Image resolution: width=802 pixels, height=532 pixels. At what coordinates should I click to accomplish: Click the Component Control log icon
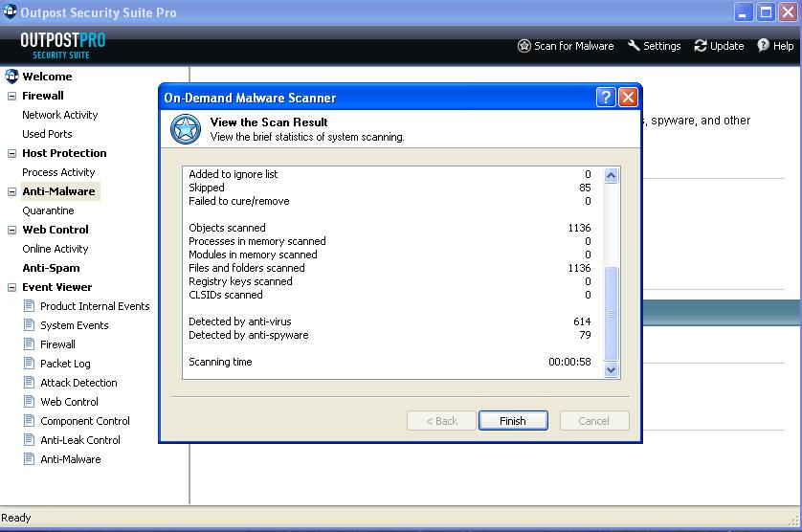tap(30, 420)
